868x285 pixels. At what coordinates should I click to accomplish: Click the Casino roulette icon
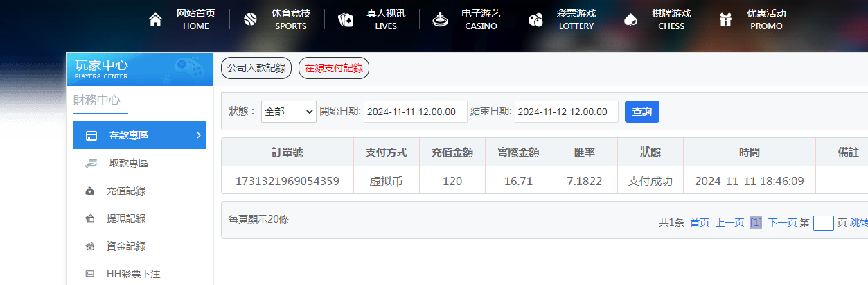coord(440,19)
